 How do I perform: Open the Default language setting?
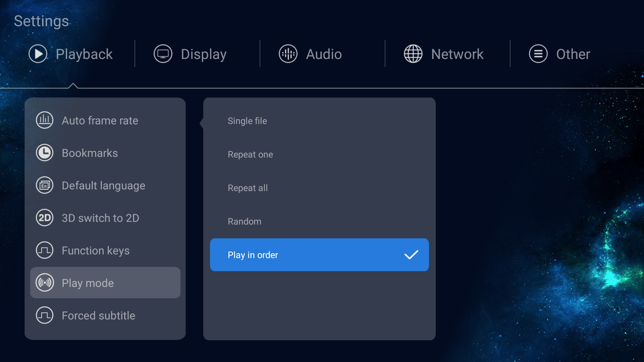(105, 185)
